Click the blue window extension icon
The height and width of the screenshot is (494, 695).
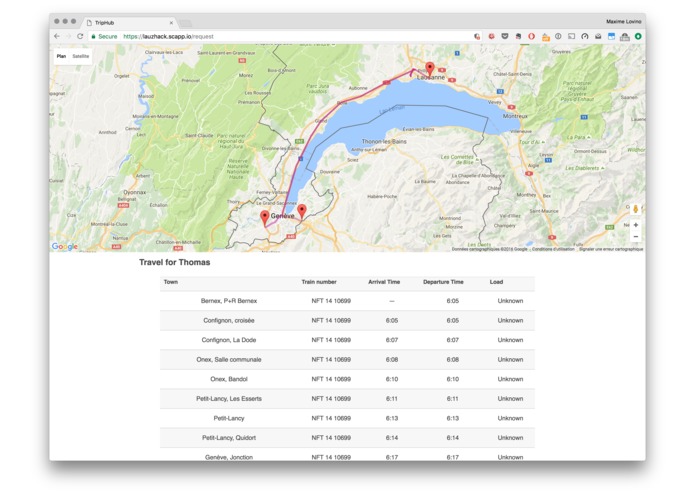(x=611, y=36)
